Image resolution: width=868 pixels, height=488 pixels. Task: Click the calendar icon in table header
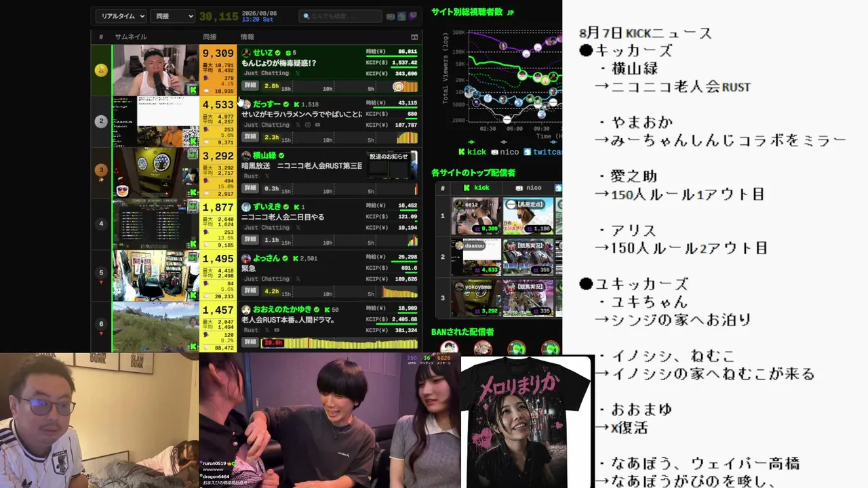[414, 37]
